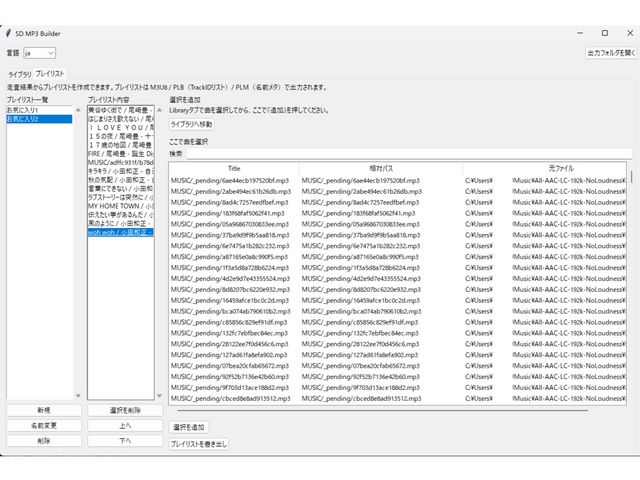Click the 選択を追加 button at bottom
640x480 pixels.
(189, 427)
